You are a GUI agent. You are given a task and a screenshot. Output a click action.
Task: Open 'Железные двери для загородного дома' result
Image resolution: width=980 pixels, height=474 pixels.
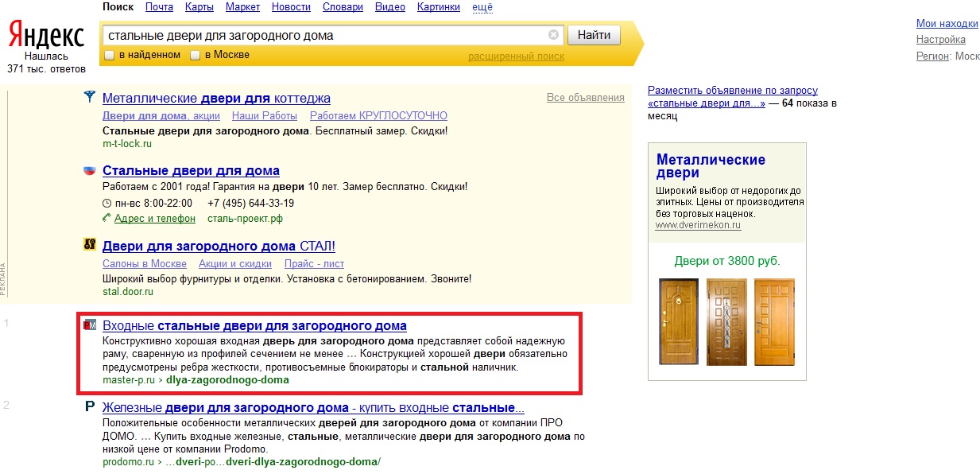(x=313, y=408)
